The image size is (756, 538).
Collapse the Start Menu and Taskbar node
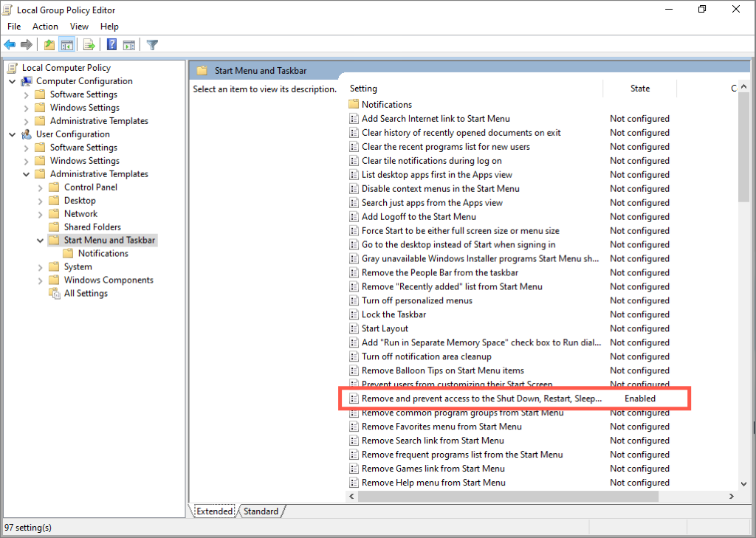41,241
